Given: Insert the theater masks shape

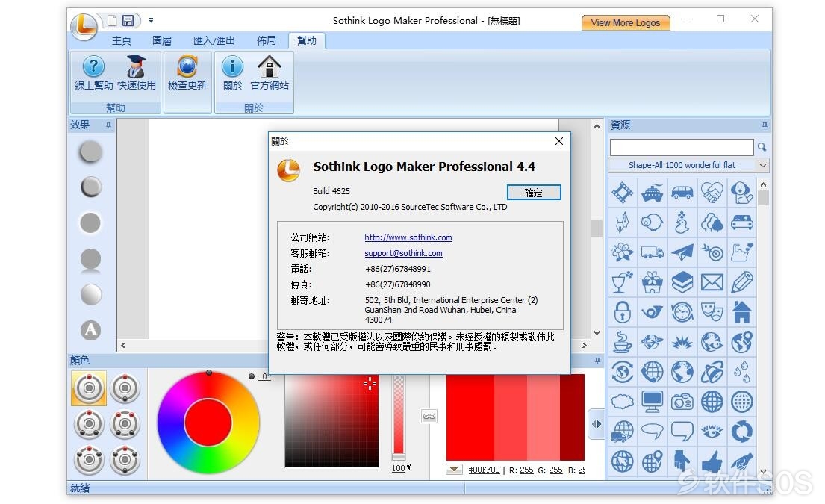Looking at the screenshot, I should pyautogui.click(x=712, y=312).
